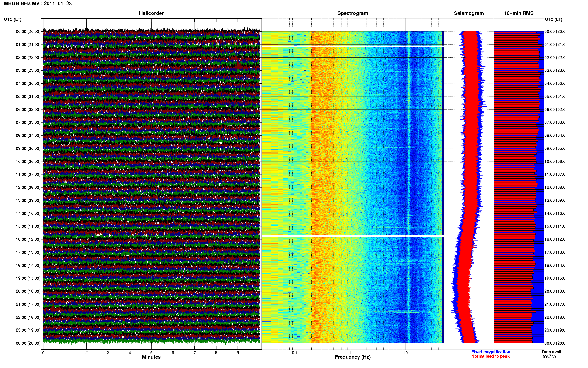Image resolution: width=588 pixels, height=368 pixels.
Task: Click the 10 frequency tick label
Action: tap(405, 353)
